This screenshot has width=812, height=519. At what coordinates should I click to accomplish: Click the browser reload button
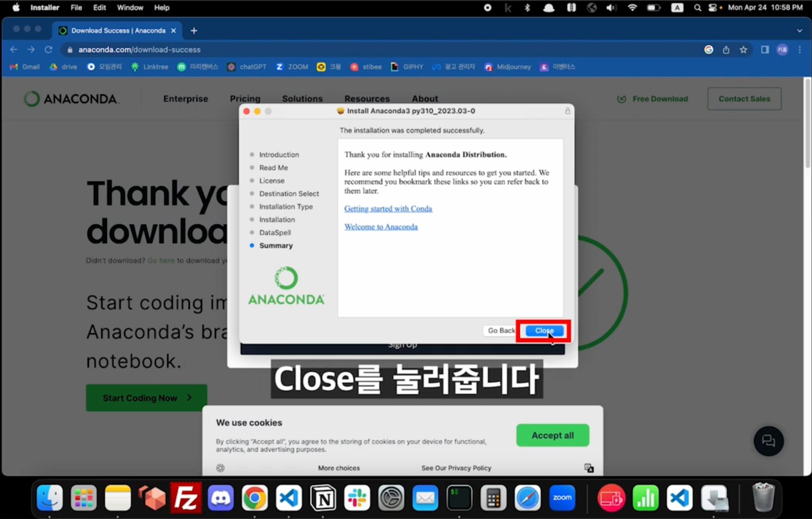(x=48, y=49)
